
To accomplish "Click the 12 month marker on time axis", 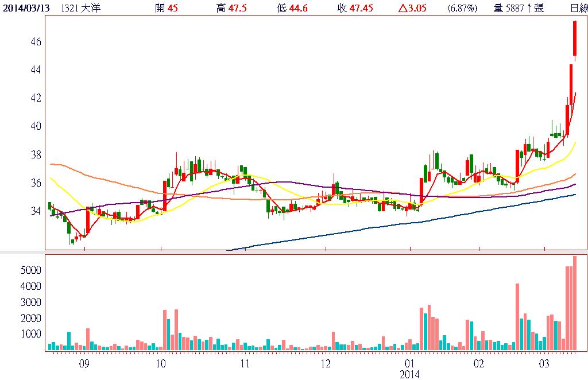I will [x=326, y=364].
